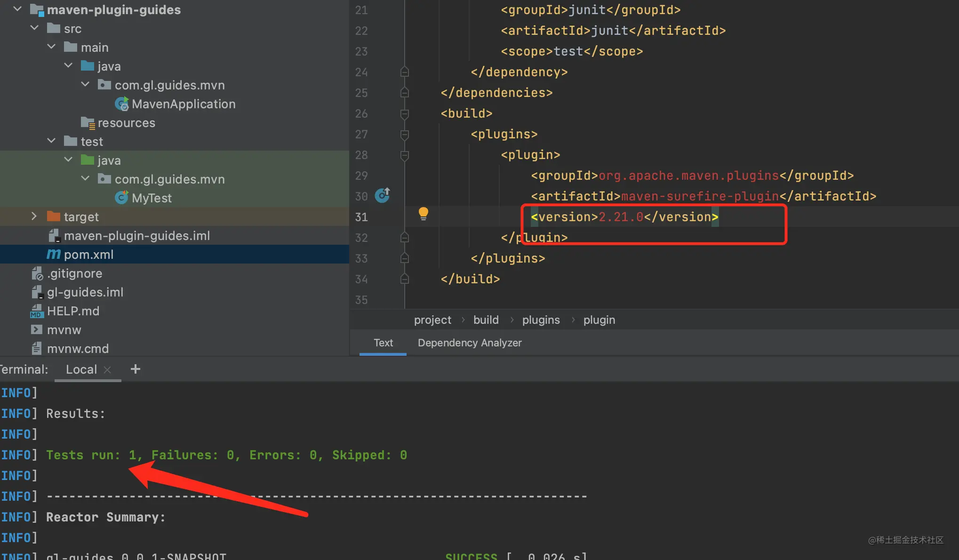Viewport: 959px width, 560px height.
Task: Open the HELP.md markdown file
Action: pyautogui.click(x=73, y=311)
